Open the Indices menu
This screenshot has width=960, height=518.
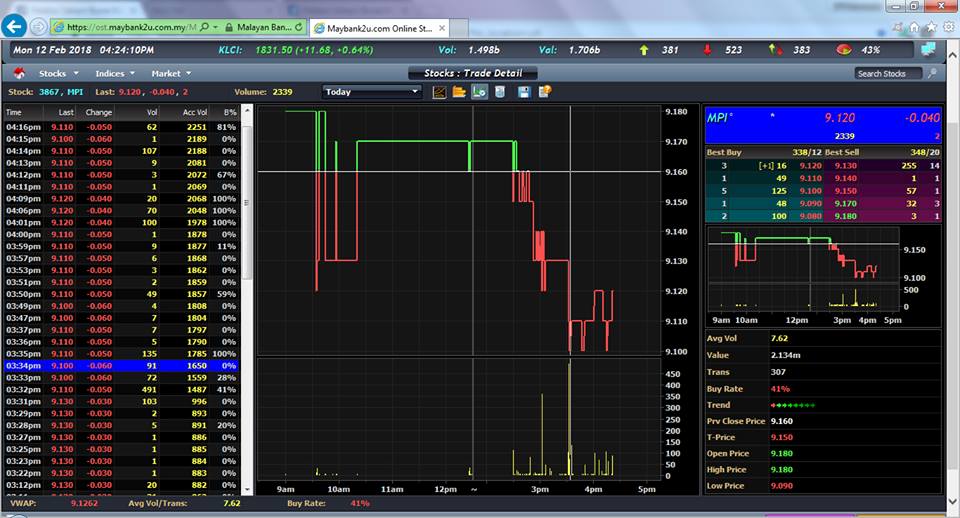coord(114,73)
